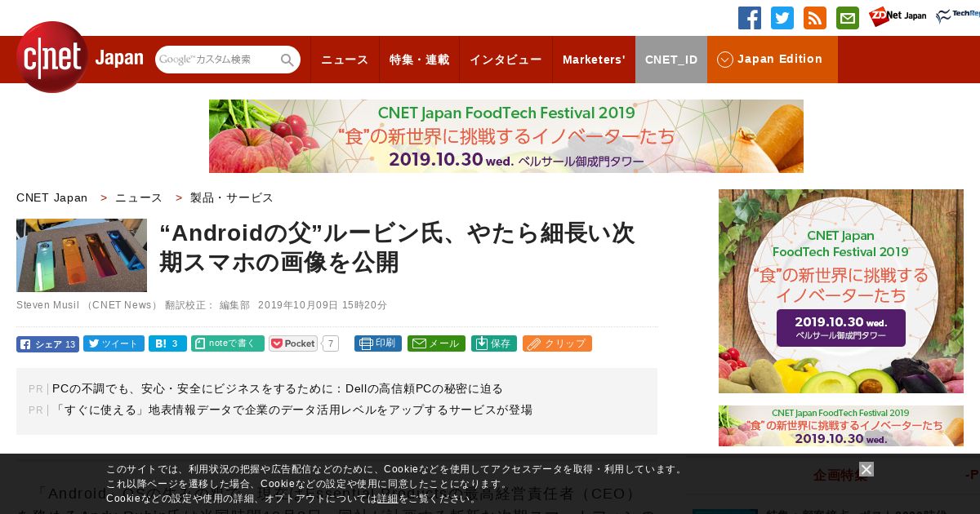Viewport: 980px width, 514px height.
Task: Close the cookie notice banner
Action: tap(866, 469)
